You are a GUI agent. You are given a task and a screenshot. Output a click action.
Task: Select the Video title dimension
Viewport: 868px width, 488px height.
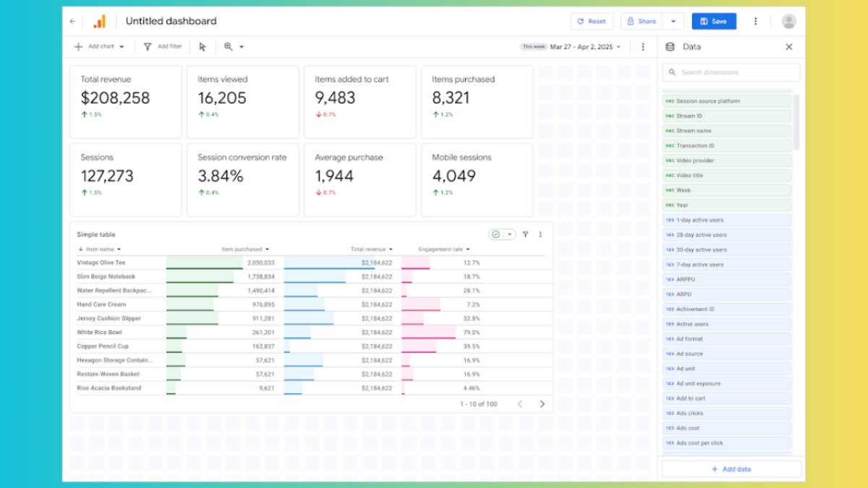tap(727, 176)
